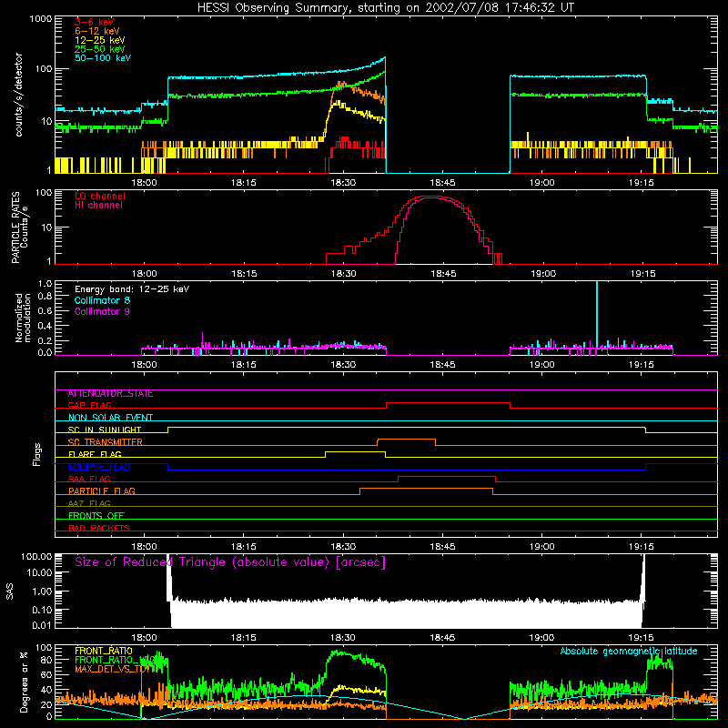Click the 'HI channel' legend label
The width and height of the screenshot is (728, 728).
98,206
